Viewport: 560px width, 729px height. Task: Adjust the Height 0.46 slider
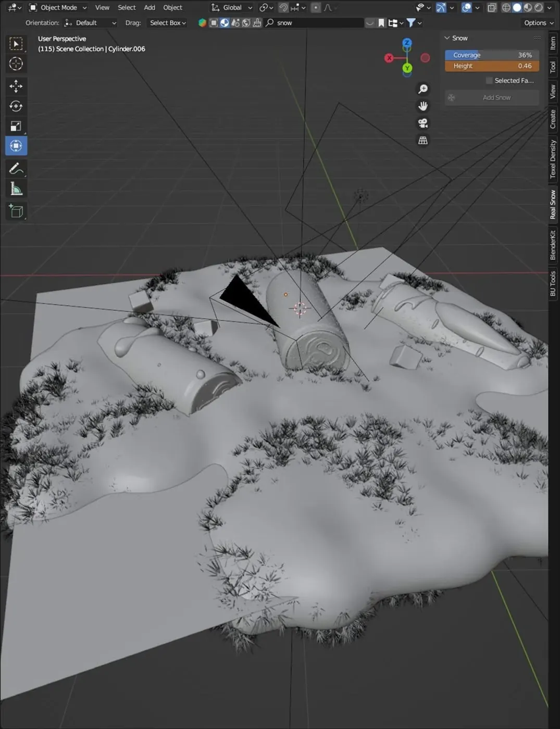click(x=492, y=66)
